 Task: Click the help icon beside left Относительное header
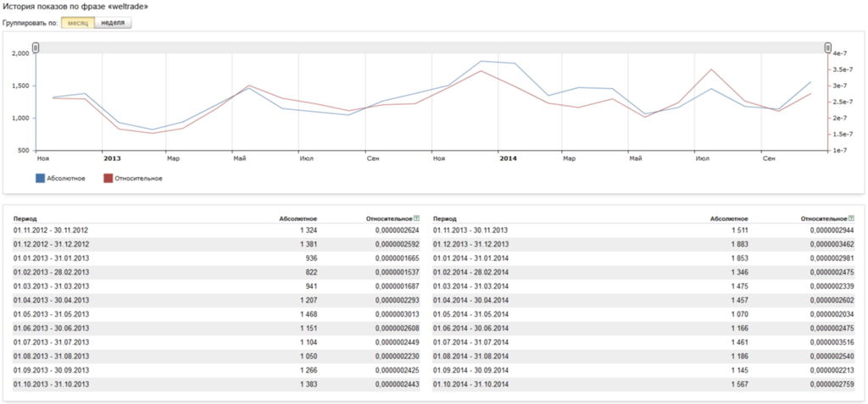416,219
